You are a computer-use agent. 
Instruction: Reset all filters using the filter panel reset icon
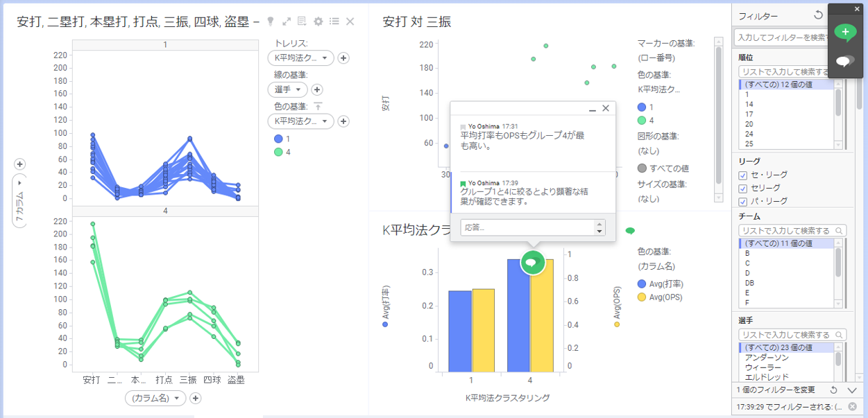(818, 15)
